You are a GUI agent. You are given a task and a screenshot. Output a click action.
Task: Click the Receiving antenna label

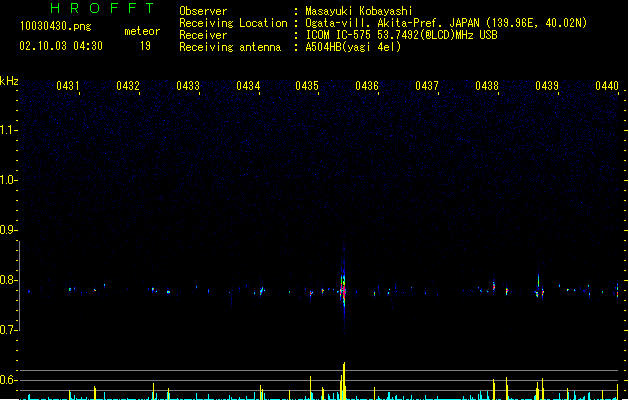click(230, 47)
